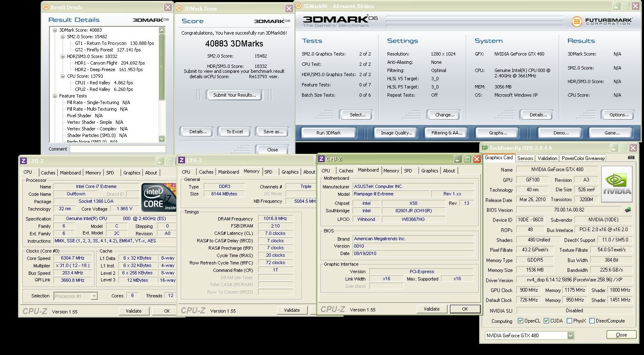The width and height of the screenshot is (644, 355).
Task: Enable the PhysX checkbox
Action: pyautogui.click(x=569, y=321)
